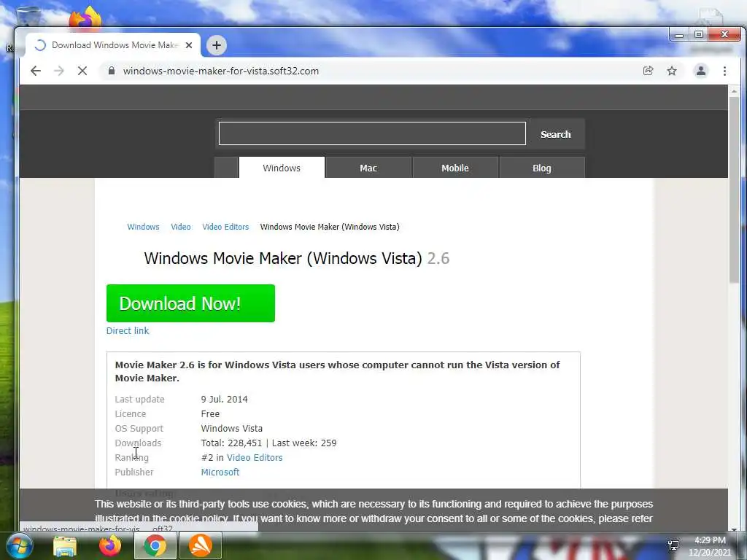Click the blank tab left of Windows
Screen dimensions: 747x560
pos(226,168)
